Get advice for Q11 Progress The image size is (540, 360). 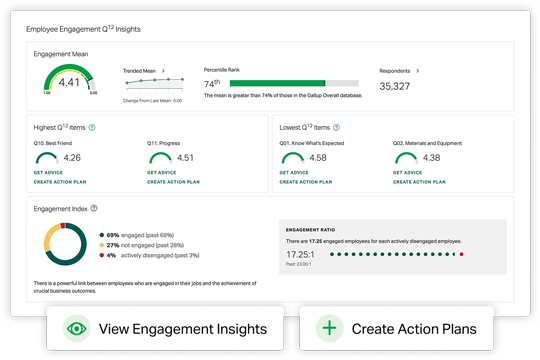pos(162,173)
